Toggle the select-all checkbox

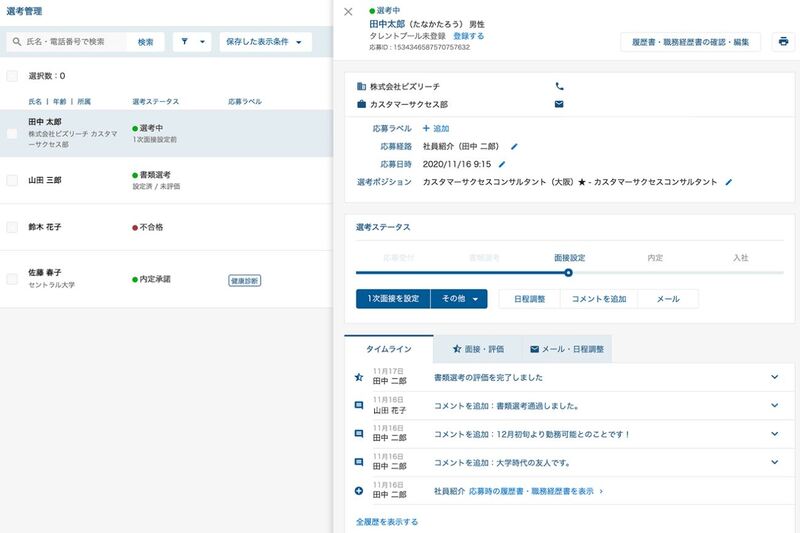coord(12,76)
